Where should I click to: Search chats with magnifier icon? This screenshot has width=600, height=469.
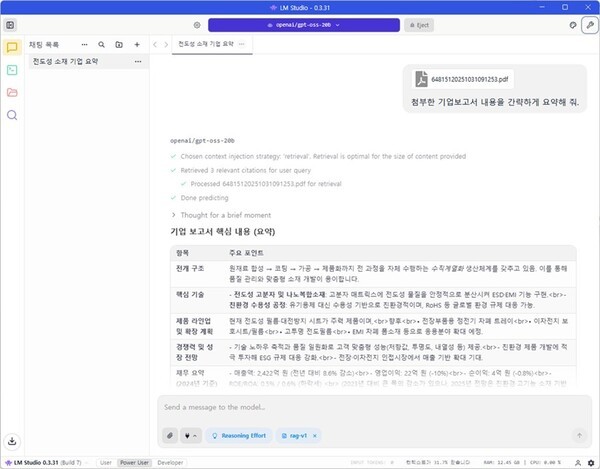(x=101, y=45)
